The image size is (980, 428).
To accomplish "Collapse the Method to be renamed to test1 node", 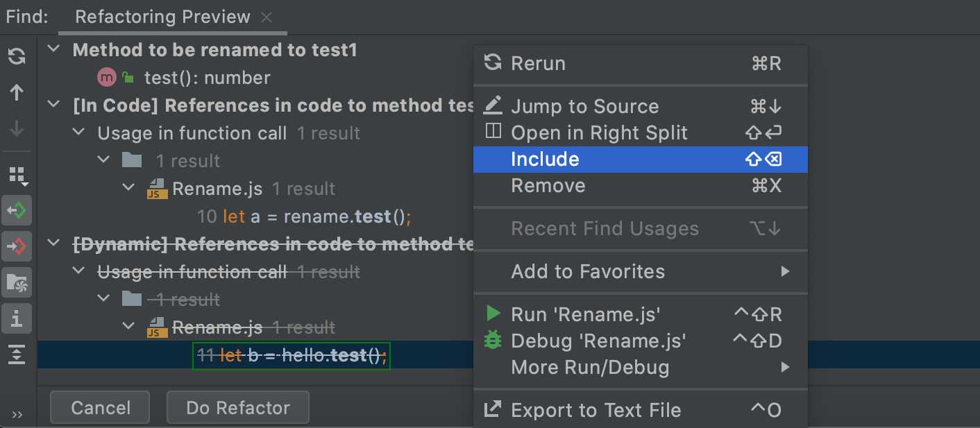I will pyautogui.click(x=53, y=49).
